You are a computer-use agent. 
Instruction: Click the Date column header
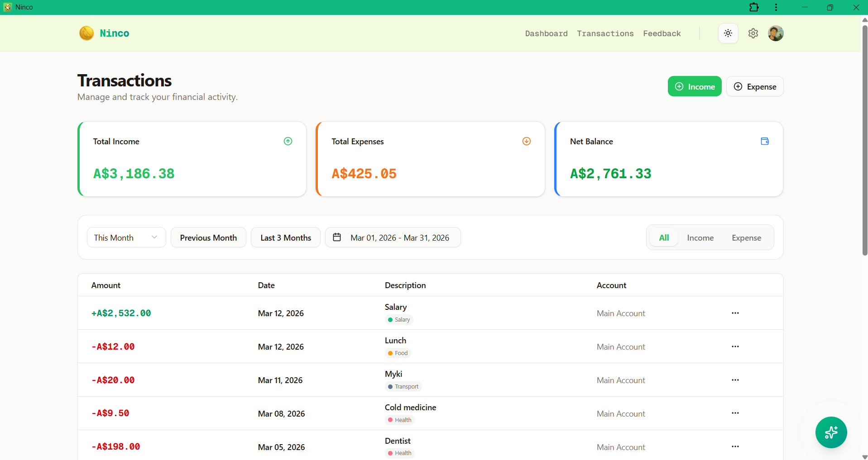(x=266, y=285)
